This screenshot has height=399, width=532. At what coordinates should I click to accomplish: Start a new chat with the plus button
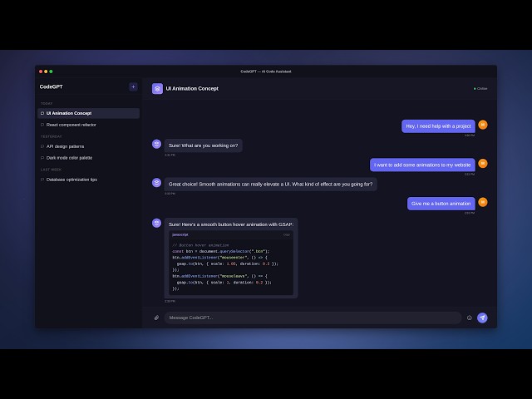coord(133,86)
